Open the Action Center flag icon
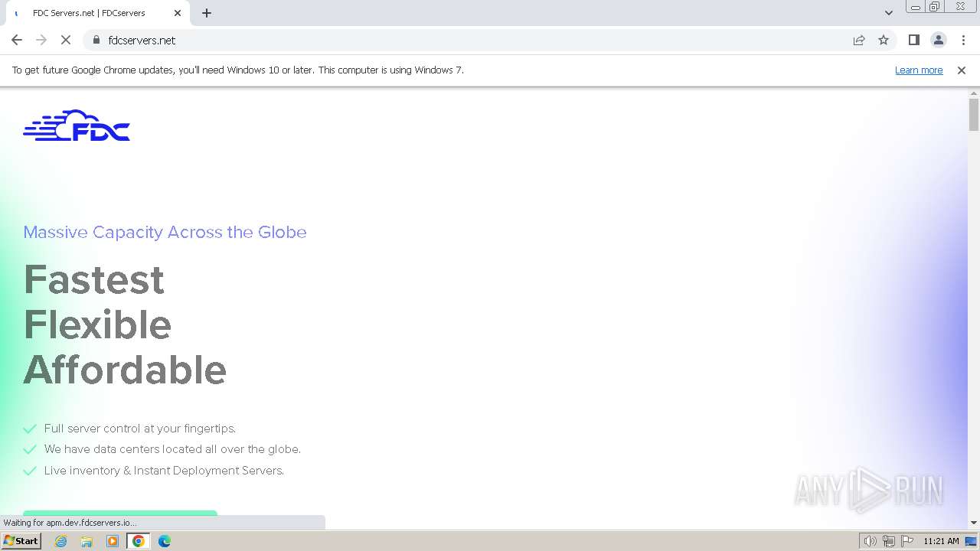 (906, 541)
